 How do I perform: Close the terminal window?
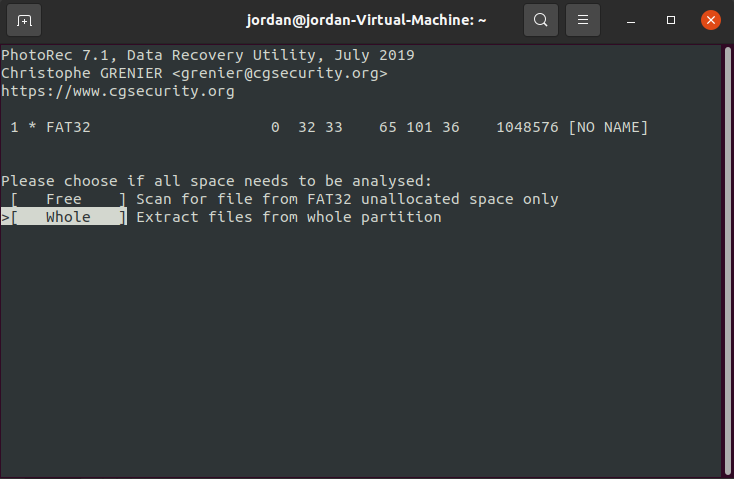click(711, 20)
